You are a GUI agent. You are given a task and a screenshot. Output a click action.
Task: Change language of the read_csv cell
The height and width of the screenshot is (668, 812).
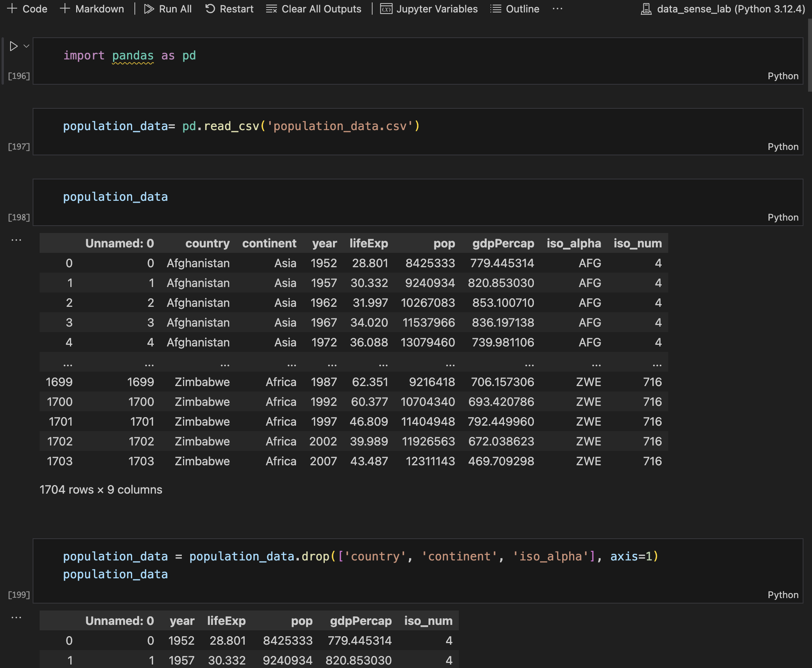click(783, 146)
